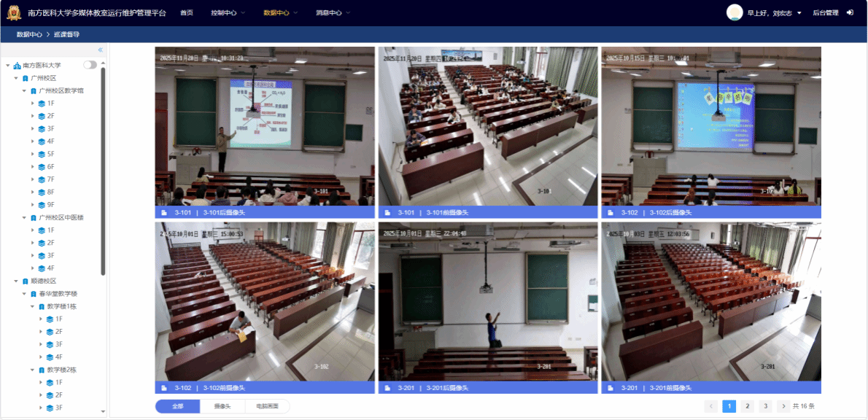The image size is (868, 420).
Task: Toggle the switch beside 南方医科大学
Action: click(89, 65)
